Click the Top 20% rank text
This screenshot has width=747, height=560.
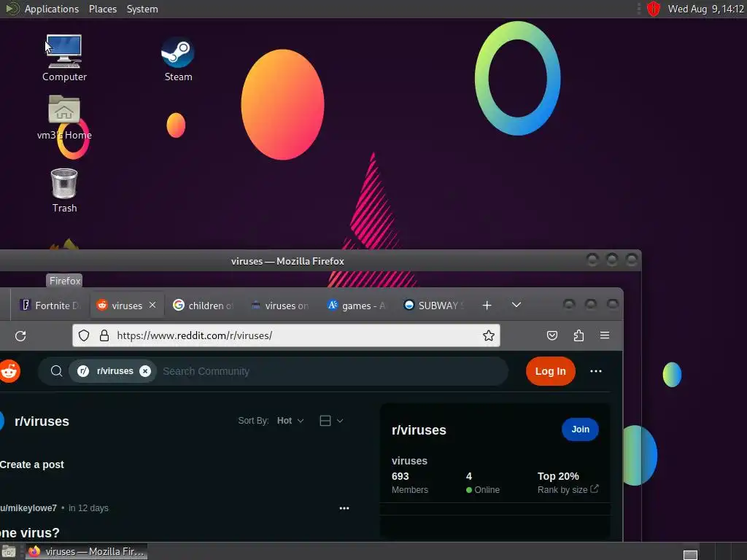[x=558, y=476]
